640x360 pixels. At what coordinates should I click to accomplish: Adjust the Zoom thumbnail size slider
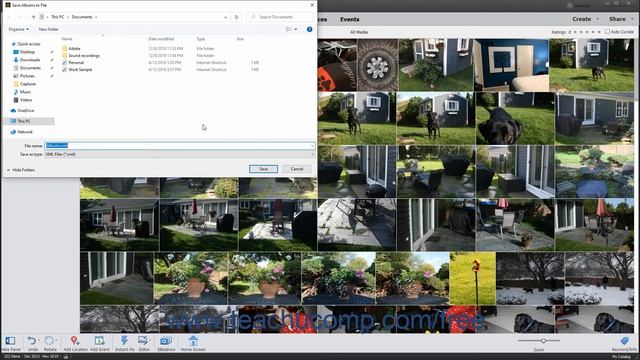544,340
